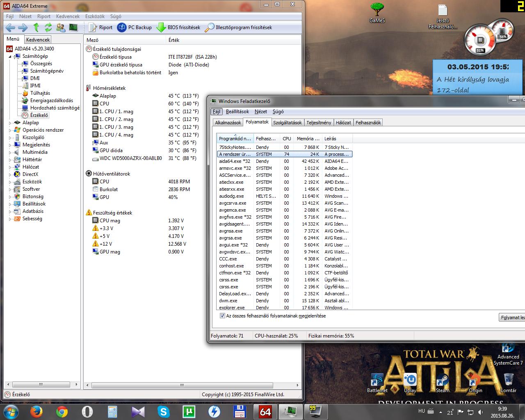Create a Riport in AIDA64

100,27
